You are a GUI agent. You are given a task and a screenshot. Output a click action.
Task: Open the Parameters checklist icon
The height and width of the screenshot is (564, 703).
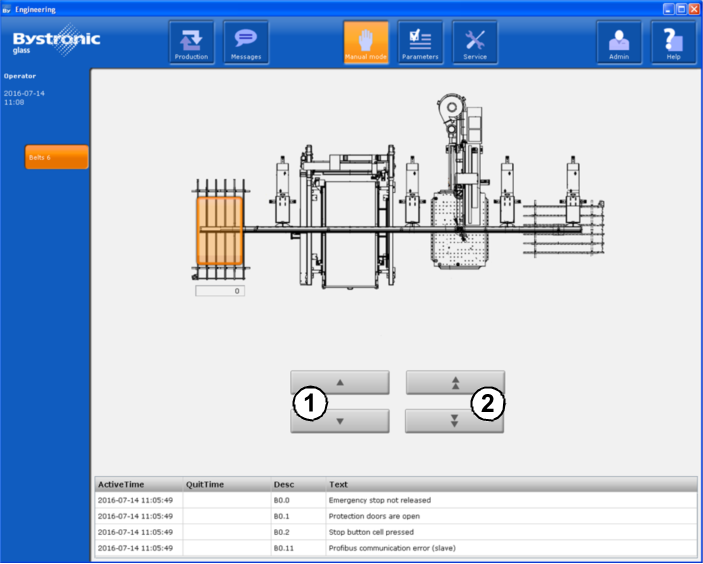[420, 43]
